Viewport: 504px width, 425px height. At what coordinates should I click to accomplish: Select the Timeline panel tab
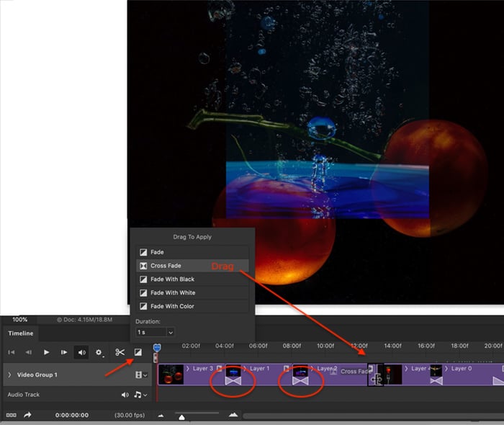21,334
